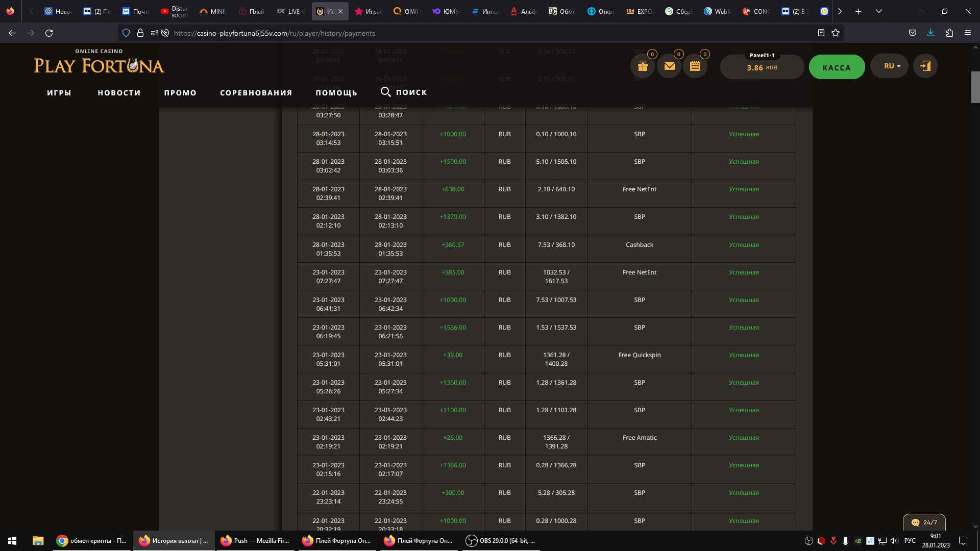Open the gift bonuses icon
Image resolution: width=980 pixels, height=551 pixels.
pos(643,66)
